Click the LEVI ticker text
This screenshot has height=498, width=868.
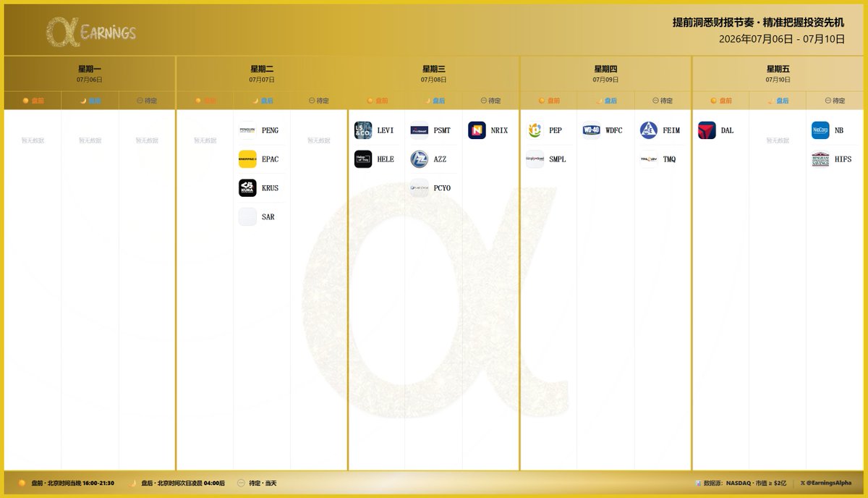click(386, 130)
